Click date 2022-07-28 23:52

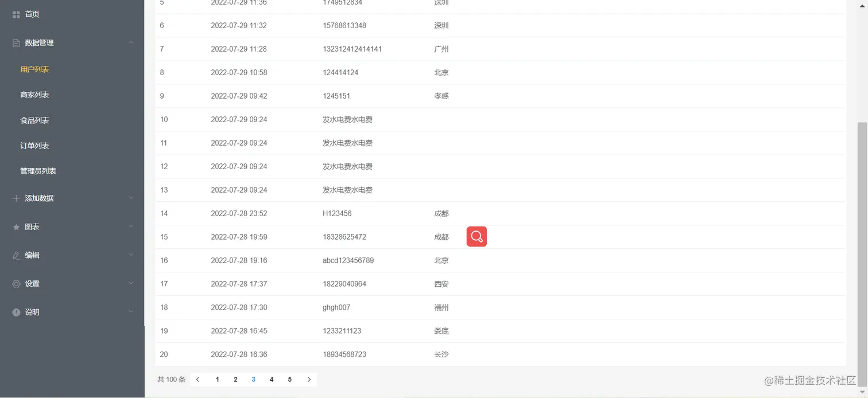[x=239, y=214]
